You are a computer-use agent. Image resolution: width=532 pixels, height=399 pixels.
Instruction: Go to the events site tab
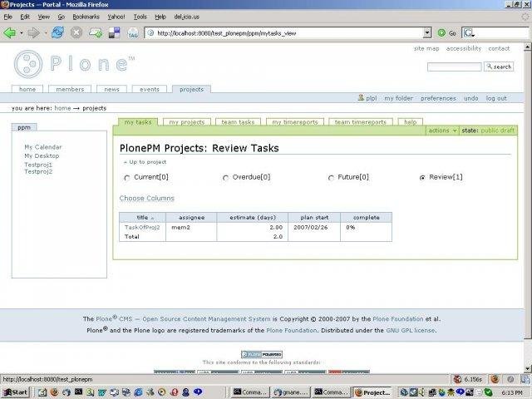[x=150, y=89]
